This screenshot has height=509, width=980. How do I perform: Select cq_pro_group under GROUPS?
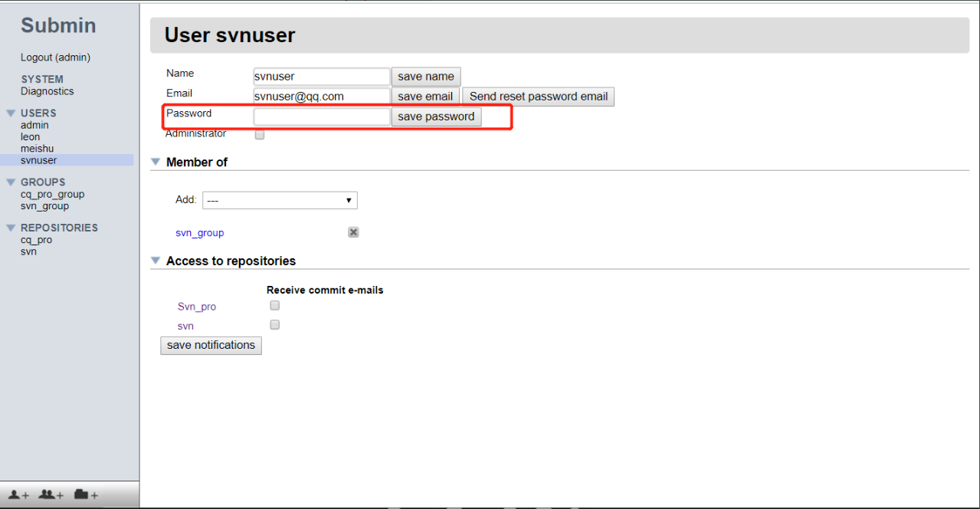[x=52, y=194]
